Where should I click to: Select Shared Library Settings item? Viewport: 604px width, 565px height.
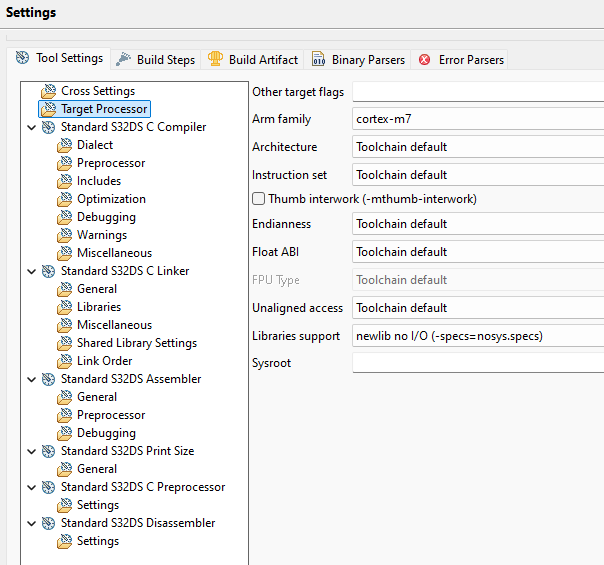[137, 343]
